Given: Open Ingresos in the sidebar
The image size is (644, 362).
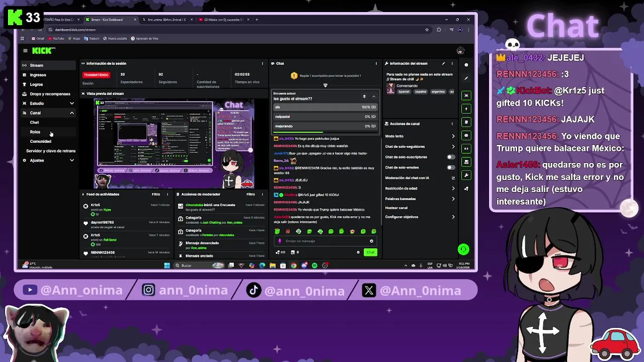Looking at the screenshot, I should (48, 75).
